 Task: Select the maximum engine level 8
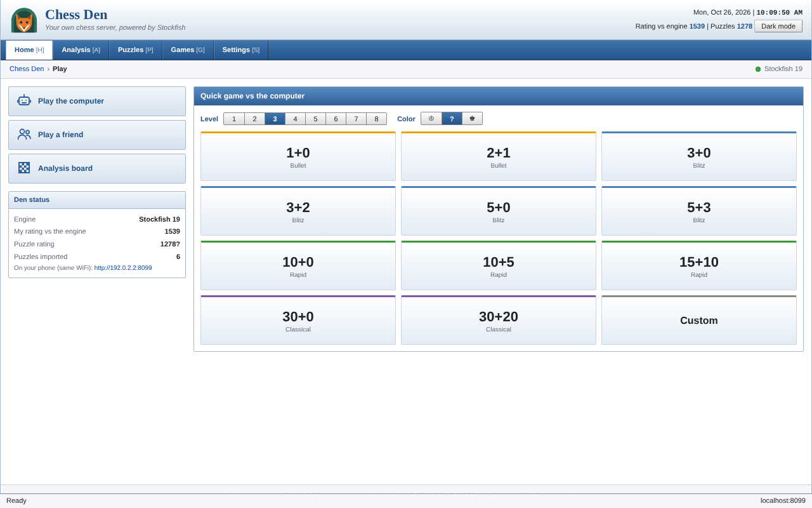click(x=376, y=119)
